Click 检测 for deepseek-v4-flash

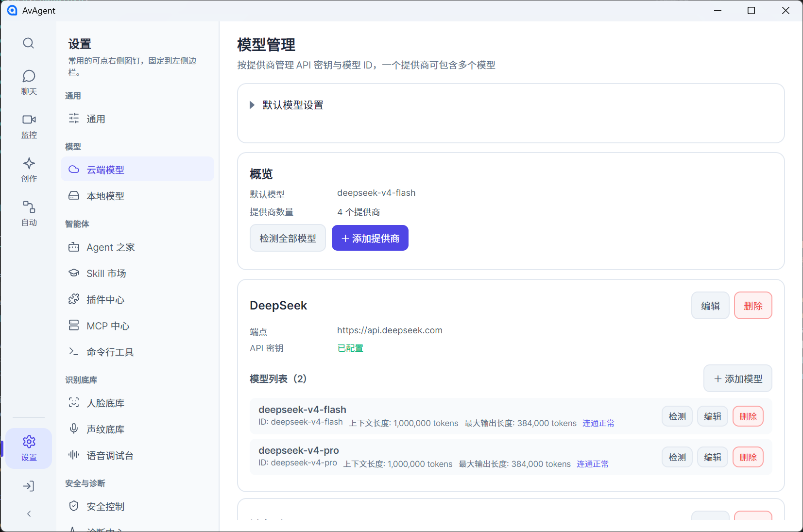(677, 416)
